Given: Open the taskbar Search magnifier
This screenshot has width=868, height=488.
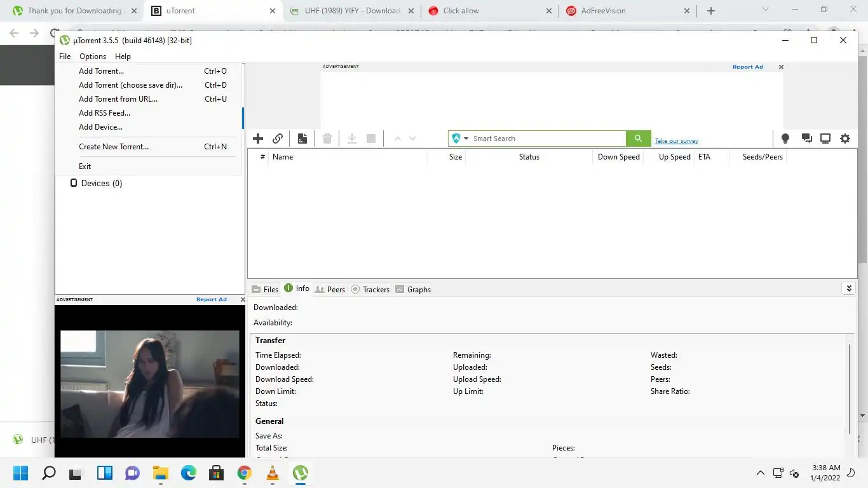Looking at the screenshot, I should tap(49, 473).
